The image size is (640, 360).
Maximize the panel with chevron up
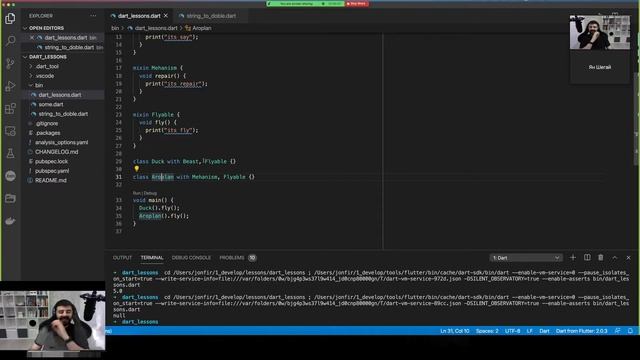point(615,258)
